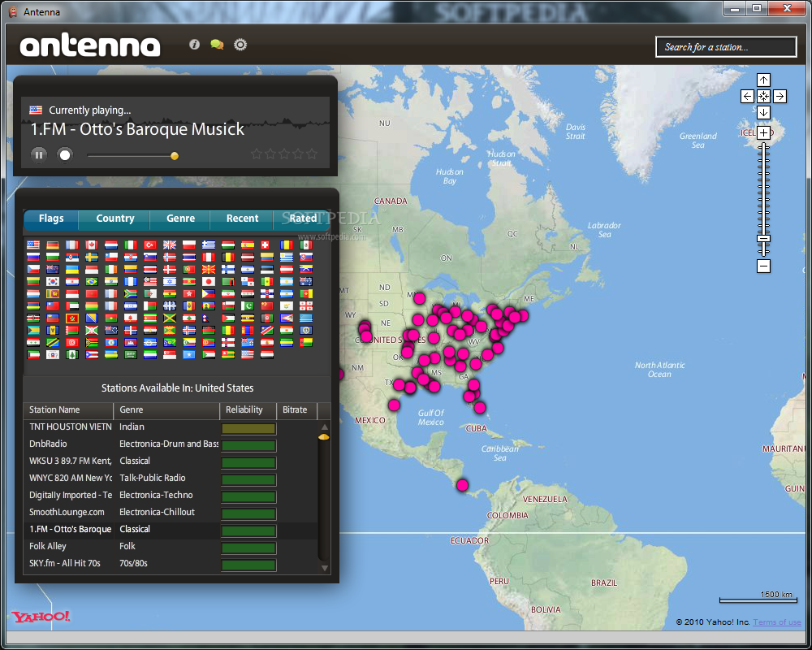Rate the station five stars
Screen dimensions: 812x650
tap(312, 154)
